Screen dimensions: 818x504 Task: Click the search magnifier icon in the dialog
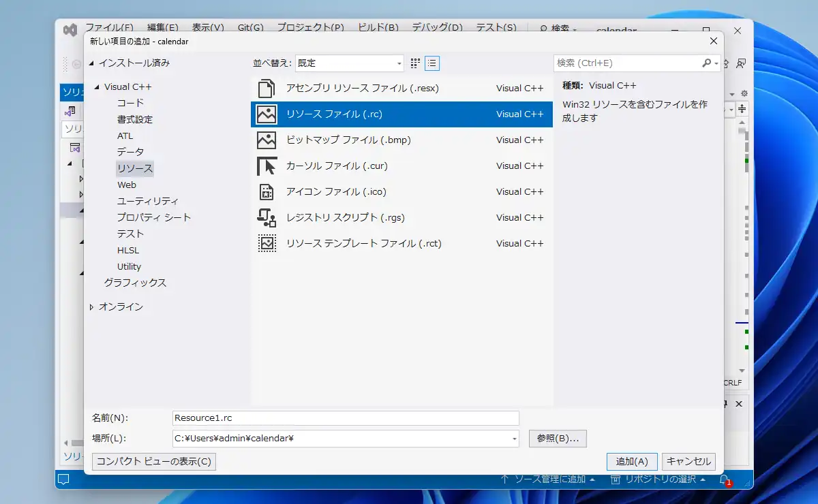pos(707,63)
